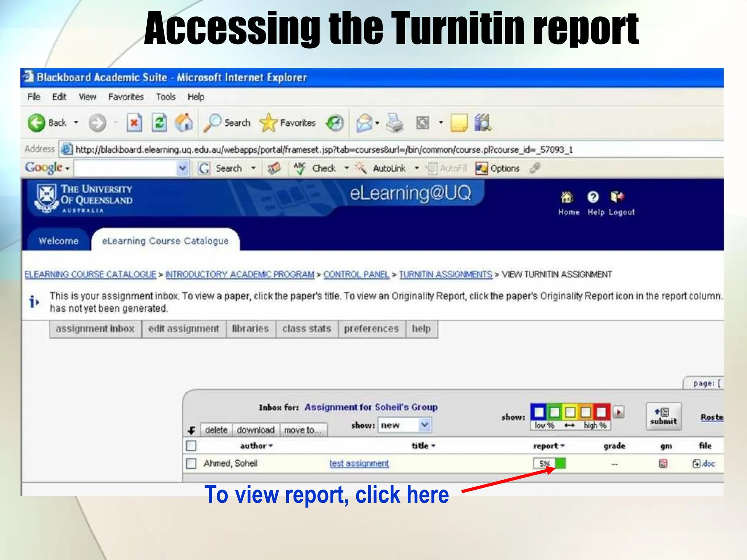Open the Tools menu

[x=166, y=97]
